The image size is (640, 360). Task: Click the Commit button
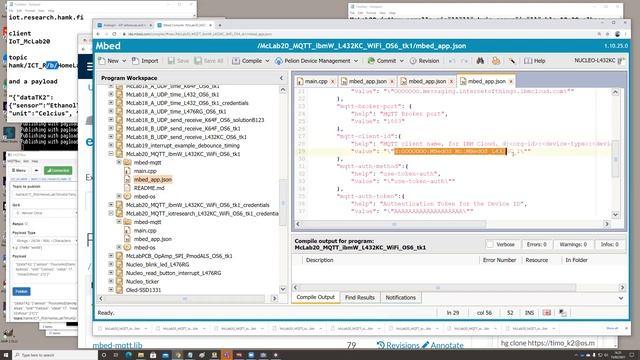coord(382,61)
